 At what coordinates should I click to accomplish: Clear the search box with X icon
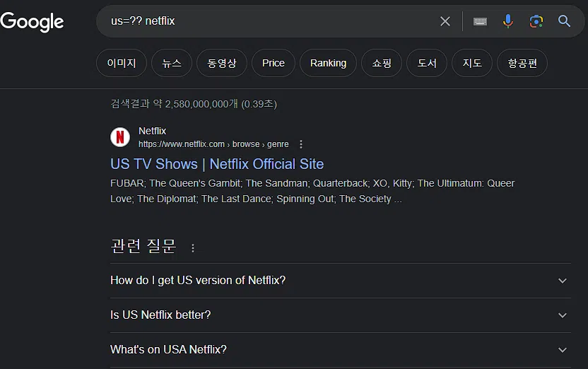click(445, 21)
